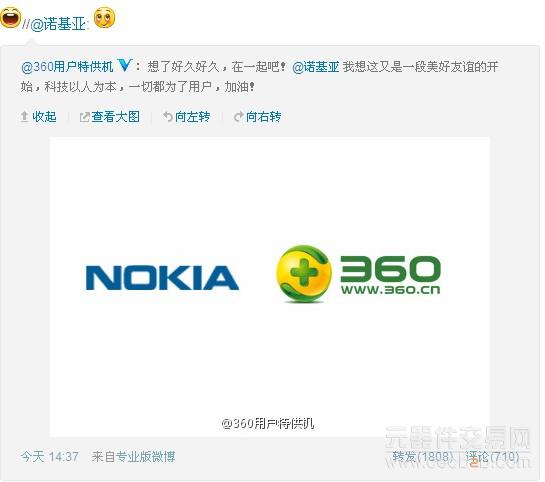Open the 今天 14:37 timestamp link
The image size is (545, 482).
pyautogui.click(x=50, y=457)
